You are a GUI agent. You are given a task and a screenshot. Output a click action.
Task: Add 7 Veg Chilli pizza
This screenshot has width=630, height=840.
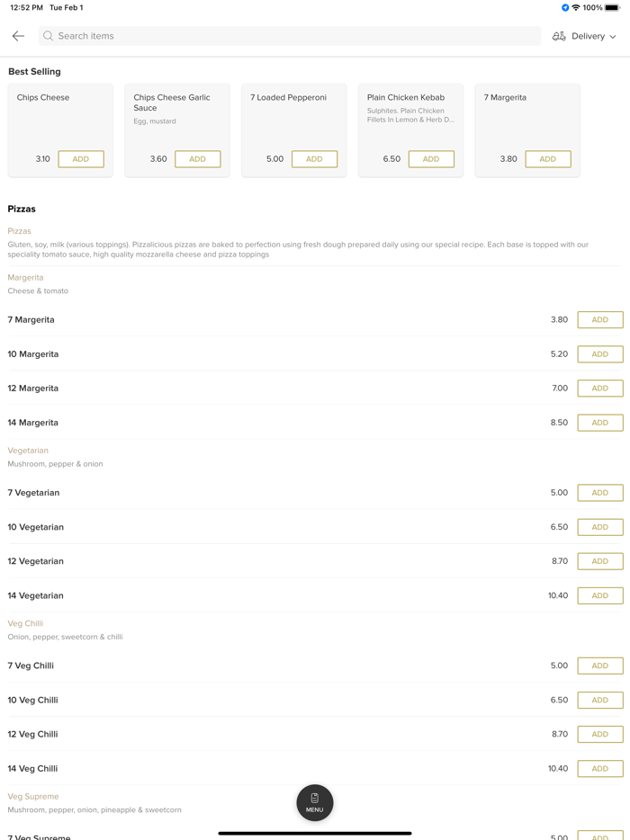coord(600,666)
